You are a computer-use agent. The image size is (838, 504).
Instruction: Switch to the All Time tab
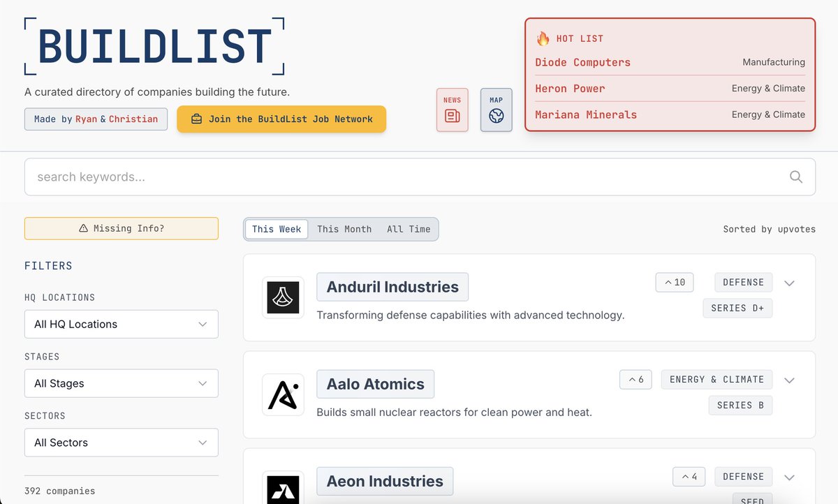[409, 229]
